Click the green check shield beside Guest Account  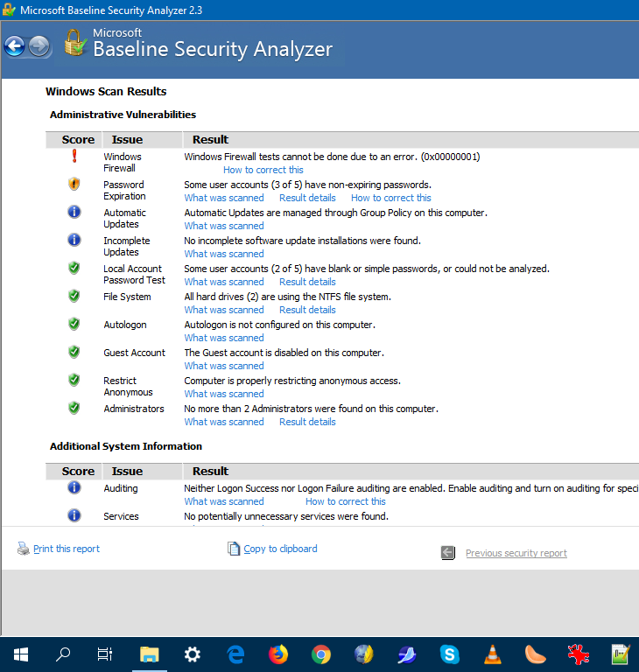click(74, 352)
